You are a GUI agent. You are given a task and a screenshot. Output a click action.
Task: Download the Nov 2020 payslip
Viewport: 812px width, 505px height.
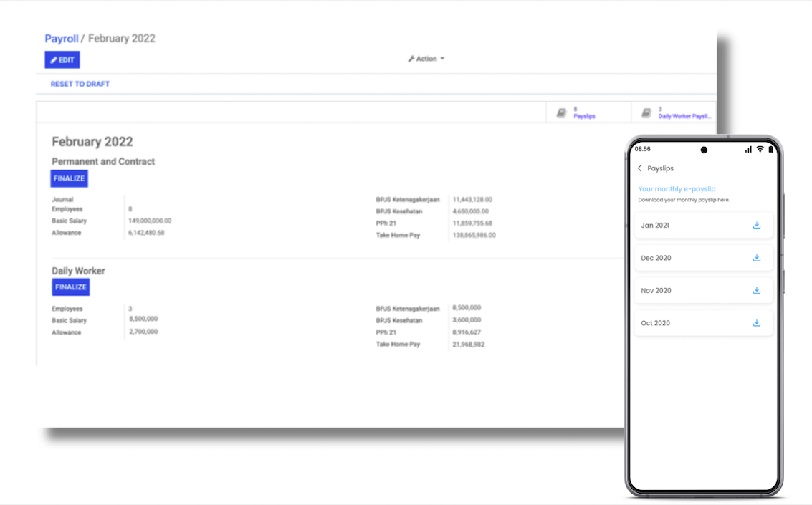pyautogui.click(x=757, y=290)
